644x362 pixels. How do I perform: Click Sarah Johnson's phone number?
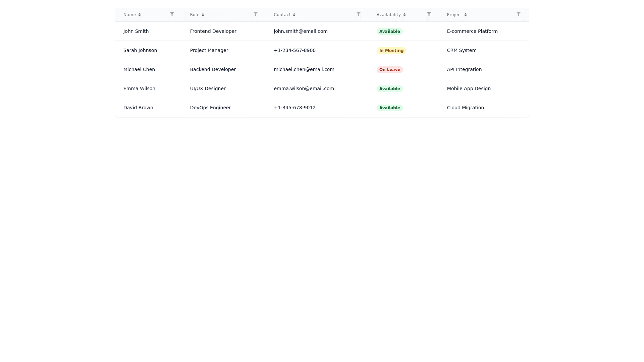click(x=294, y=50)
